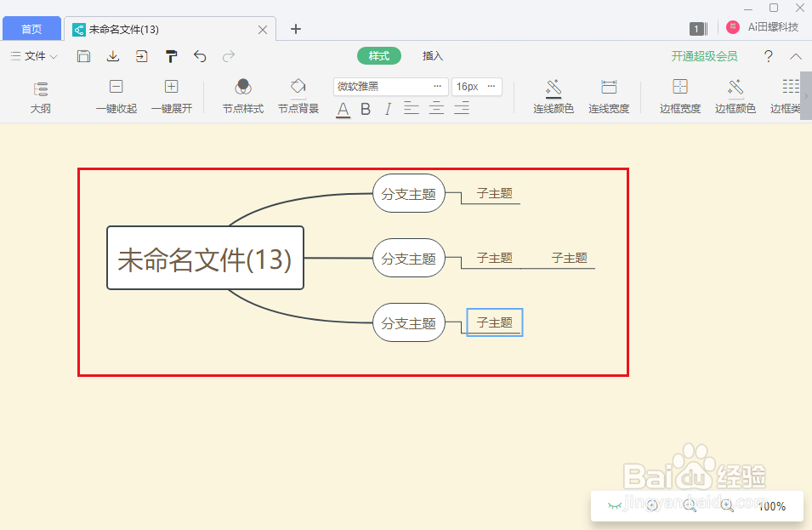
Task: Select the central node 未命名文件(13)
Action: pos(205,258)
